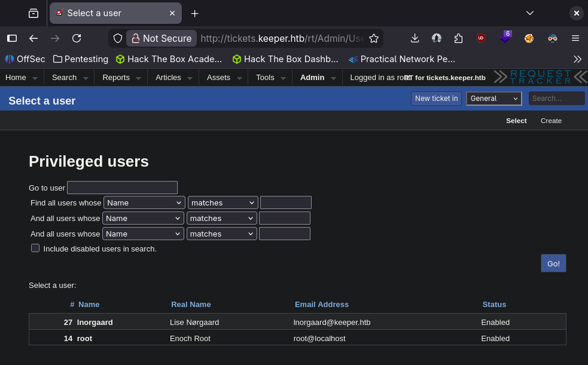Switch to the Create page tab

click(551, 121)
